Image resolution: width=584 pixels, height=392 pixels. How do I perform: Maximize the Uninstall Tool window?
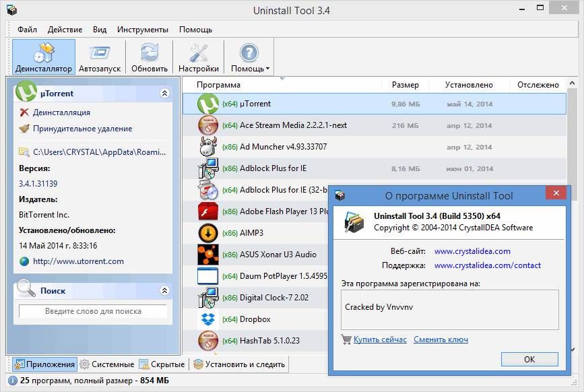540,8
